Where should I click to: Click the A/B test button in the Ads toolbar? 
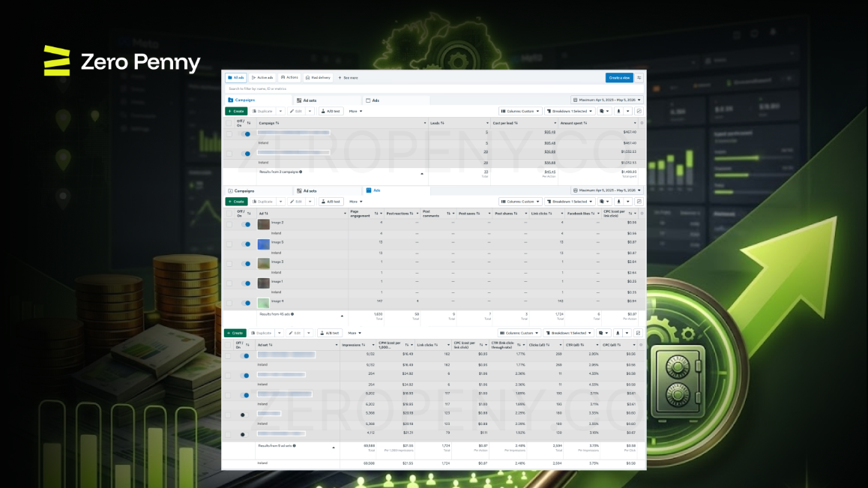pyautogui.click(x=331, y=202)
